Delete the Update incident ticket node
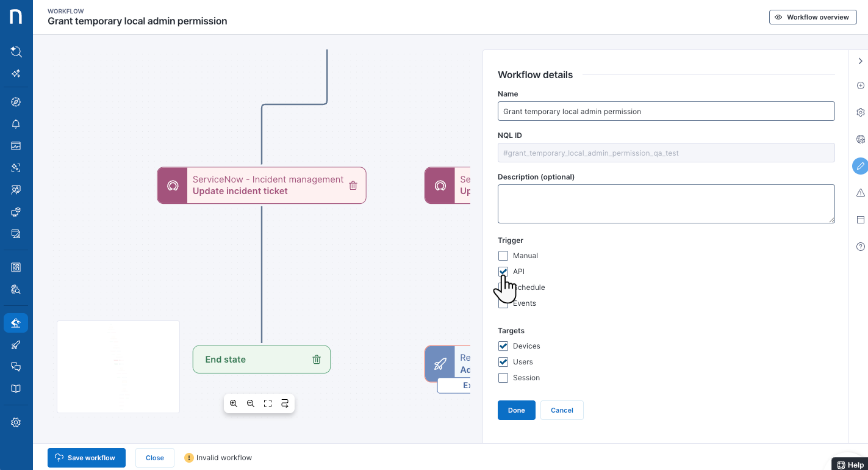 click(x=353, y=186)
